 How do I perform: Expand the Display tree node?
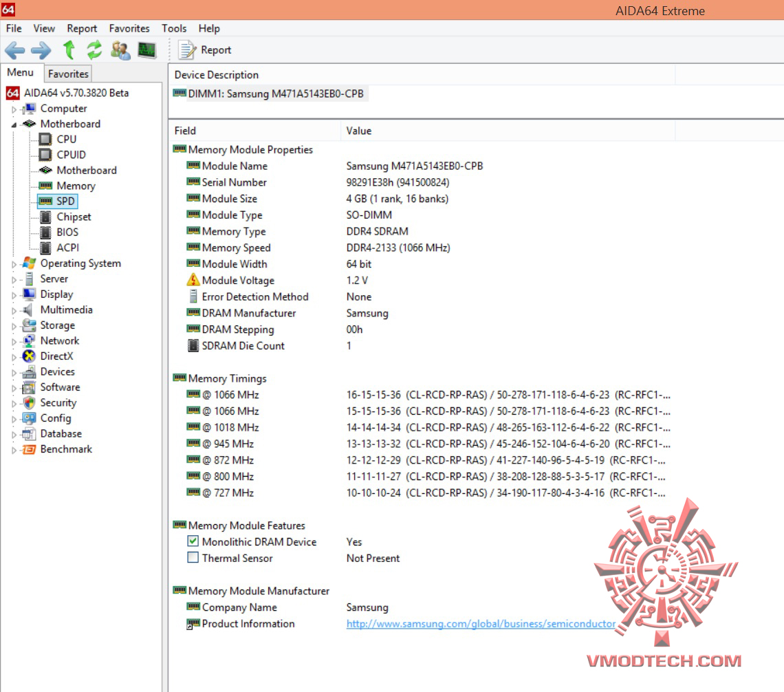click(x=14, y=295)
